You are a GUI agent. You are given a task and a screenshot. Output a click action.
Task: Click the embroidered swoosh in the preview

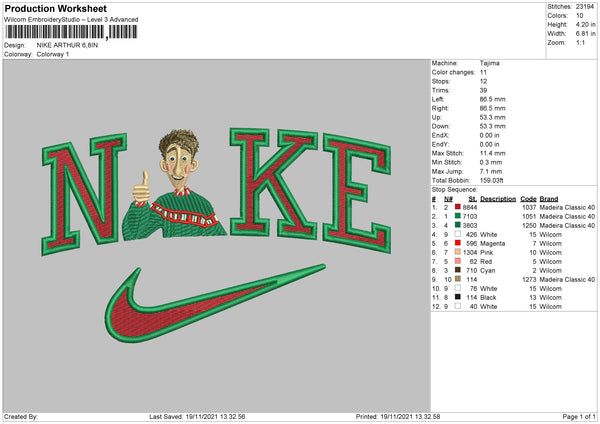point(214,303)
